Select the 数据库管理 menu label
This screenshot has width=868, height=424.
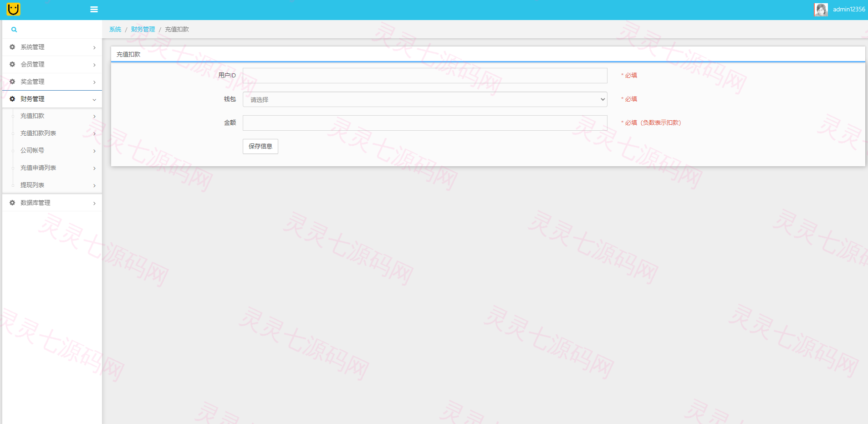[36, 203]
